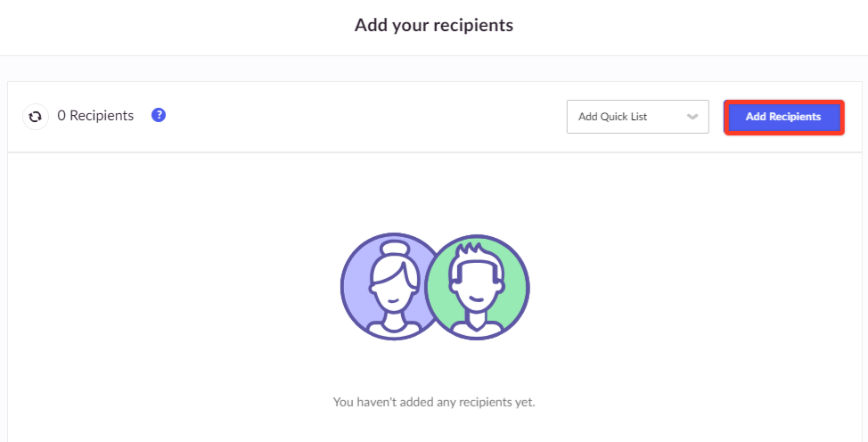Viewport: 868px width, 442px height.
Task: Expand the Add Quick List combo box
Action: (x=638, y=117)
